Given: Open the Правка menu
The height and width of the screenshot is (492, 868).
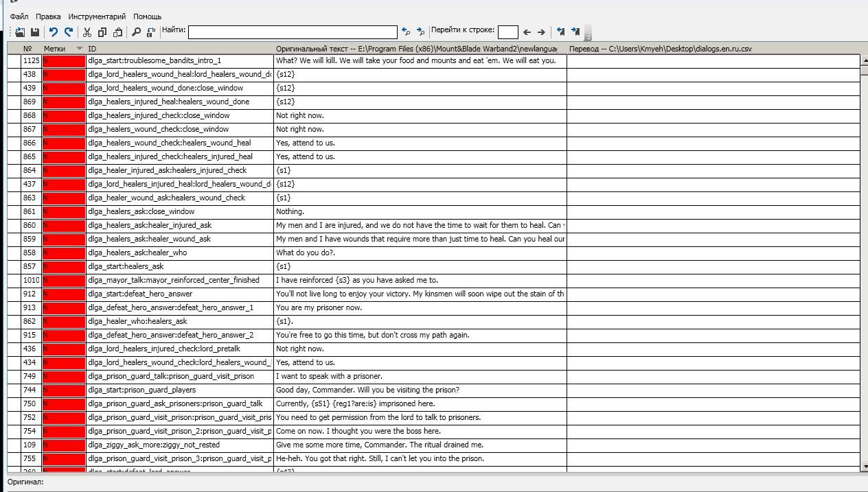Looking at the screenshot, I should click(x=48, y=16).
